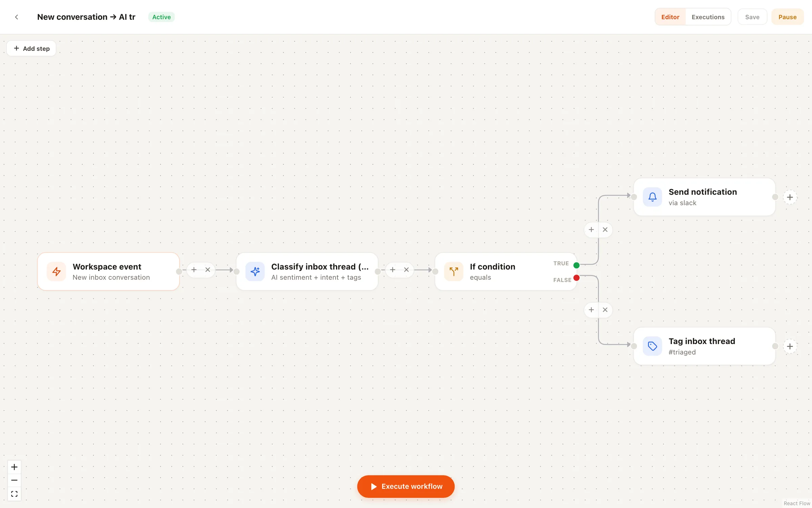Screen dimensions: 812x508
Task: Delete the edge after Classify inbox thread
Action: 406,270
